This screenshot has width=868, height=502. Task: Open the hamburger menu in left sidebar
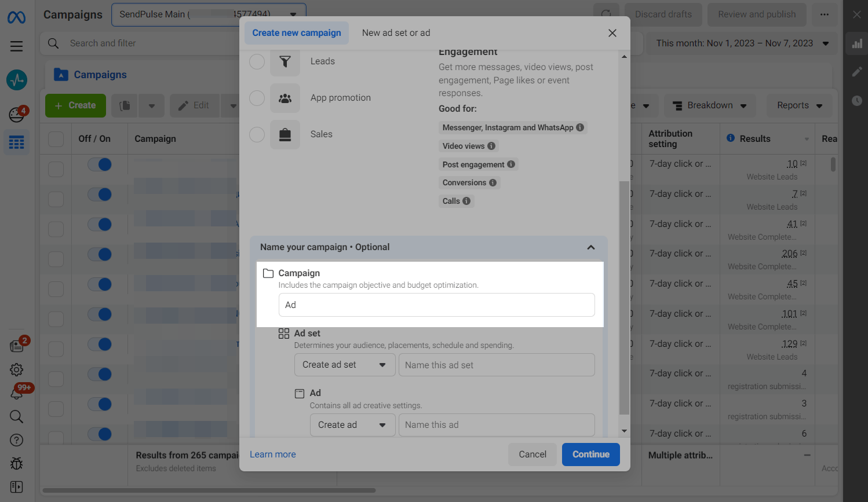point(16,46)
